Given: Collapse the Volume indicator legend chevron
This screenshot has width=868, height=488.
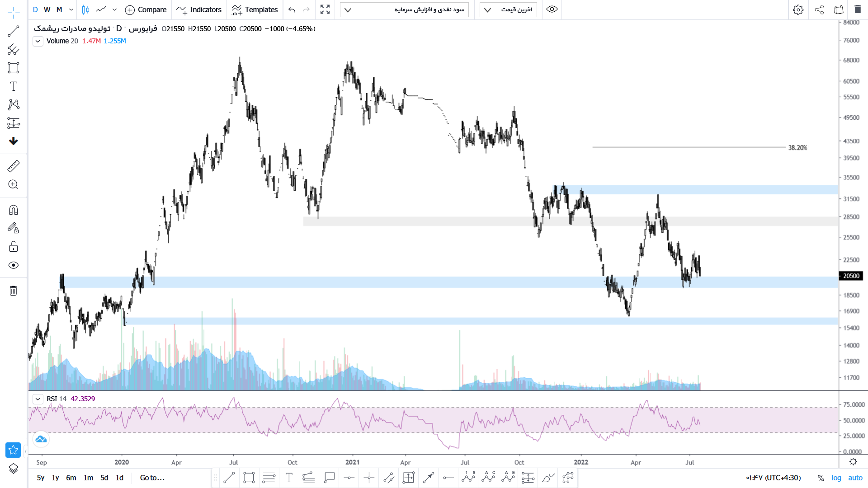Looking at the screenshot, I should [x=38, y=41].
